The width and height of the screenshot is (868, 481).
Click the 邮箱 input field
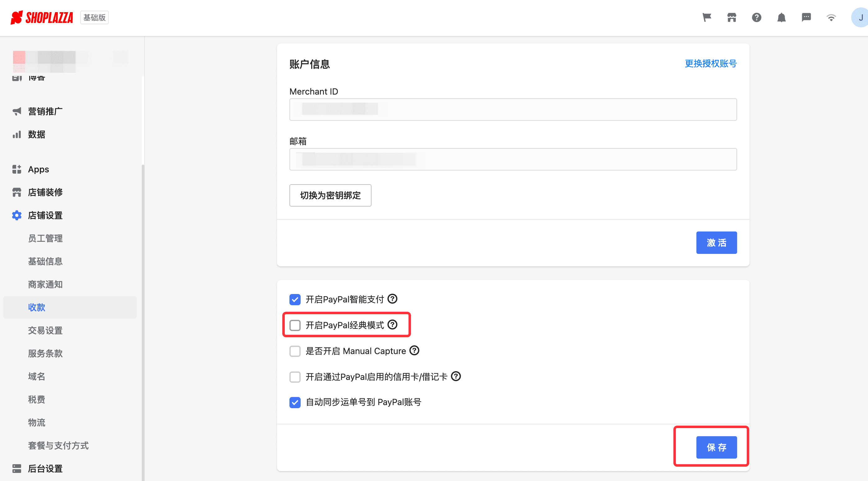point(513,159)
